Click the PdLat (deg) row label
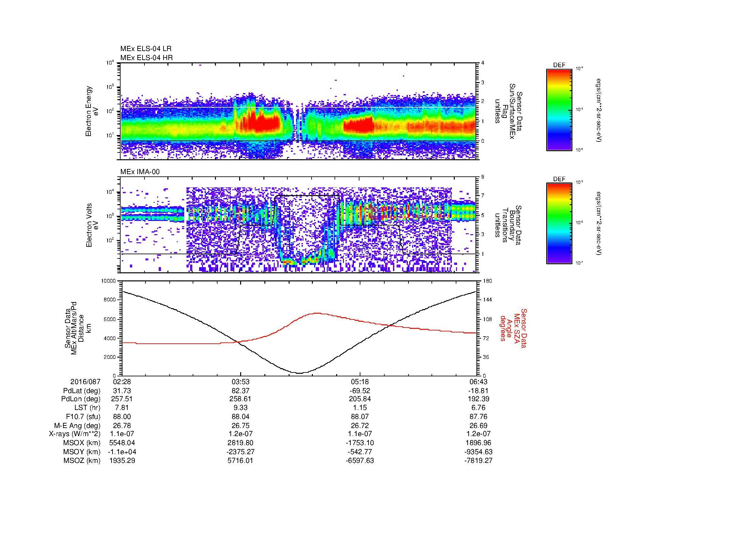 [82, 391]
